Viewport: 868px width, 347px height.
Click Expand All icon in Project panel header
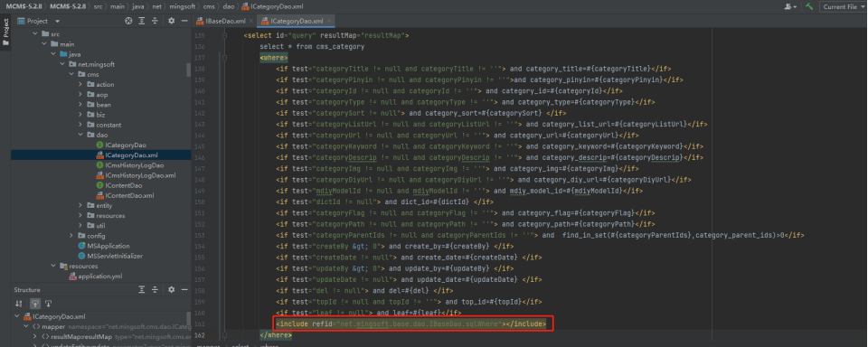click(142, 21)
